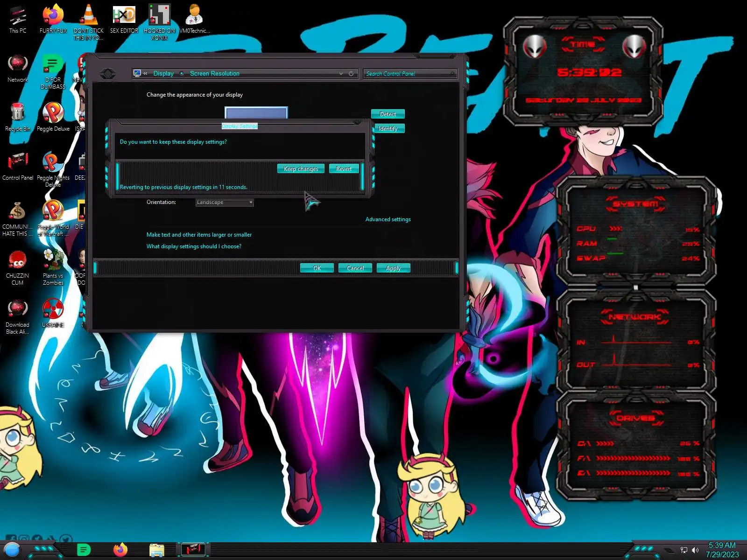Open VM0Technic desktop shortcut
The height and width of the screenshot is (560, 747).
tap(195, 20)
